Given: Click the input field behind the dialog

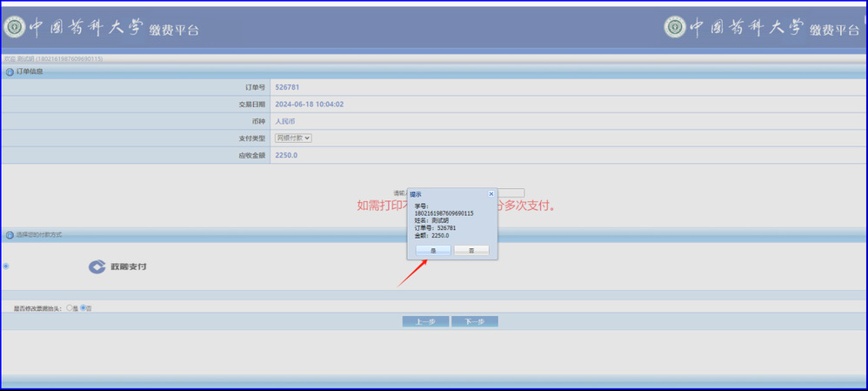Looking at the screenshot, I should [509, 193].
